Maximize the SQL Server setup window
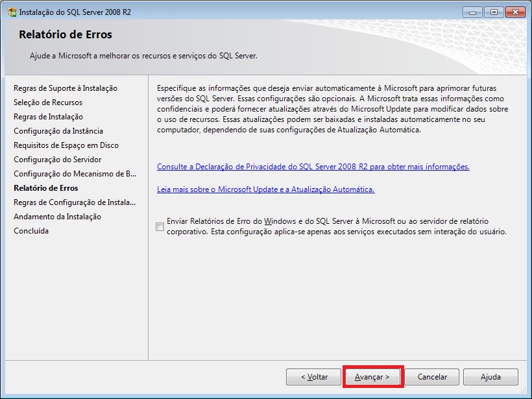The image size is (532, 399). (x=494, y=12)
